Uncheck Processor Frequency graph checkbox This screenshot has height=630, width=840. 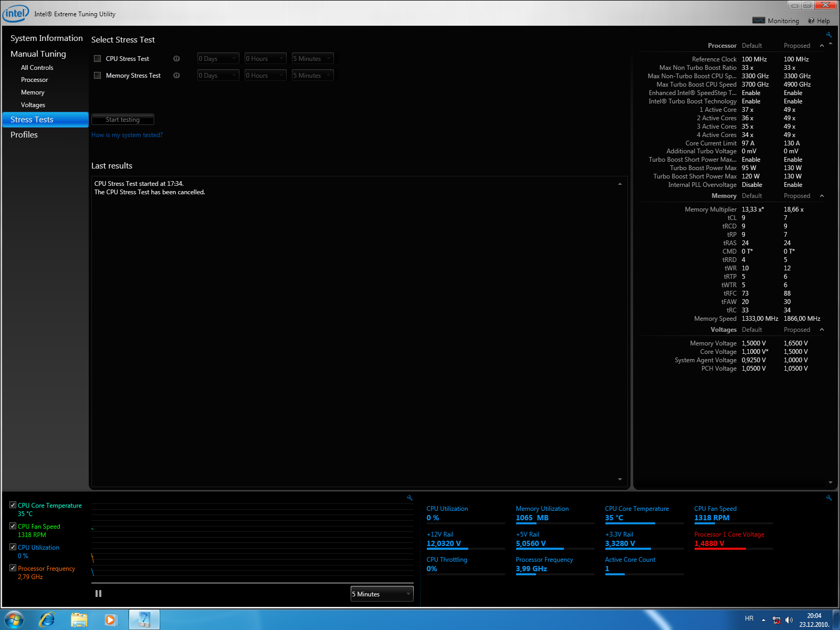[x=13, y=568]
